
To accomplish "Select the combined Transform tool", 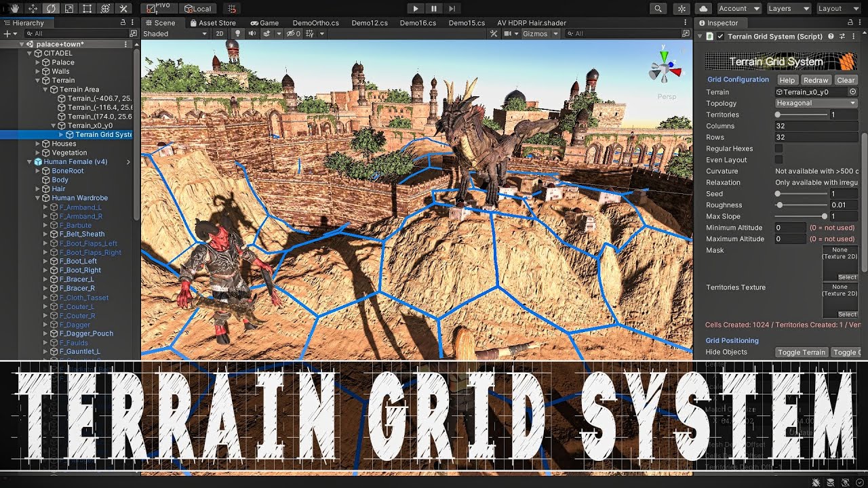I will pos(105,9).
